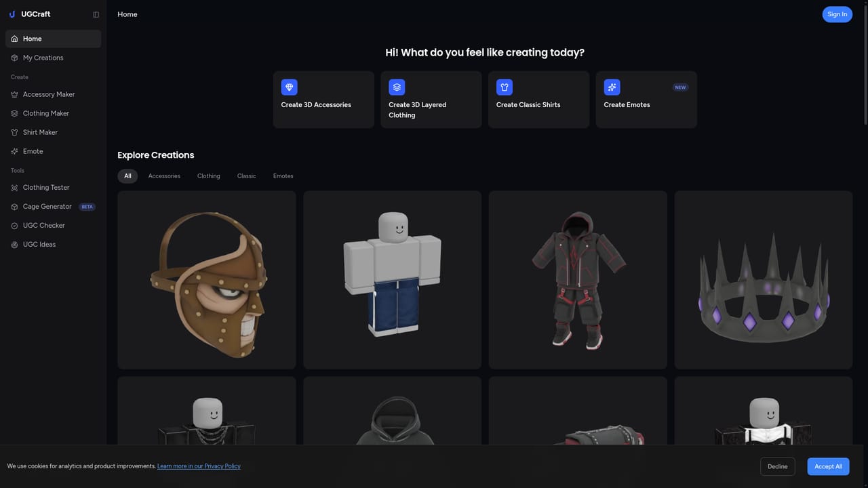Click the Sign In button
This screenshot has height=488, width=868.
click(x=837, y=14)
